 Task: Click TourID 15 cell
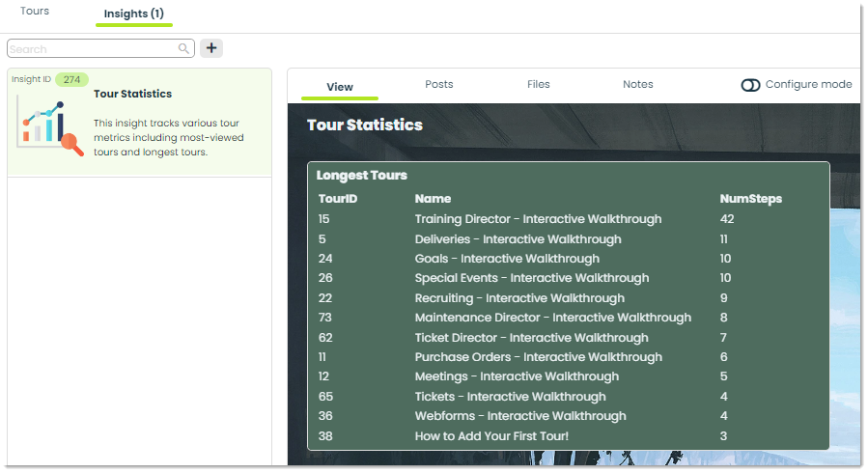coord(323,219)
